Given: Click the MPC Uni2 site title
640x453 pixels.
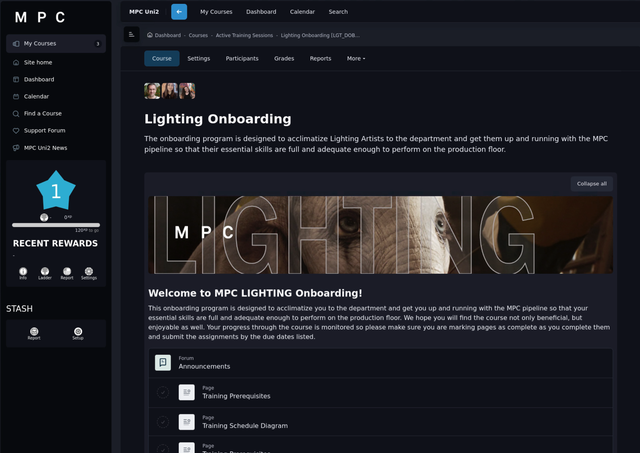Looking at the screenshot, I should [x=144, y=12].
